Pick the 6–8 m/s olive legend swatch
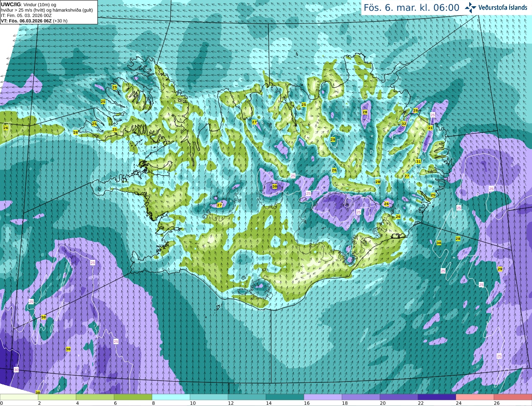The height and width of the screenshot is (406, 532). click(133, 397)
